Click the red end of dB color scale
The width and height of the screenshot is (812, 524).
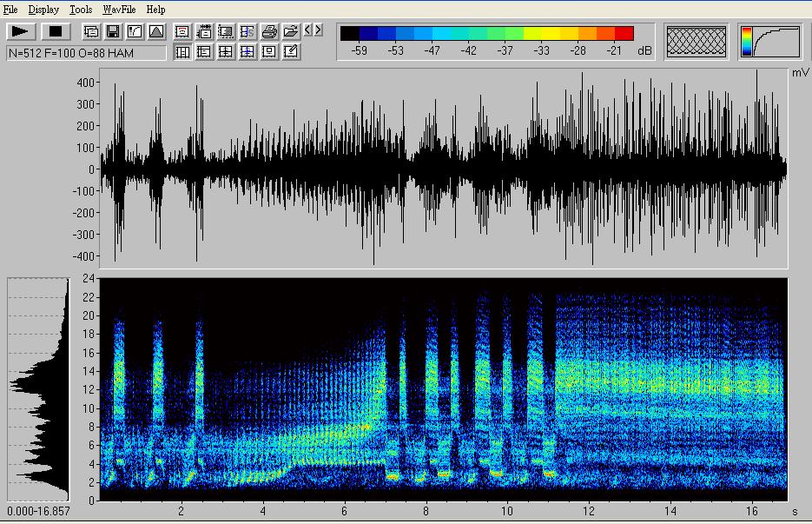pos(624,34)
